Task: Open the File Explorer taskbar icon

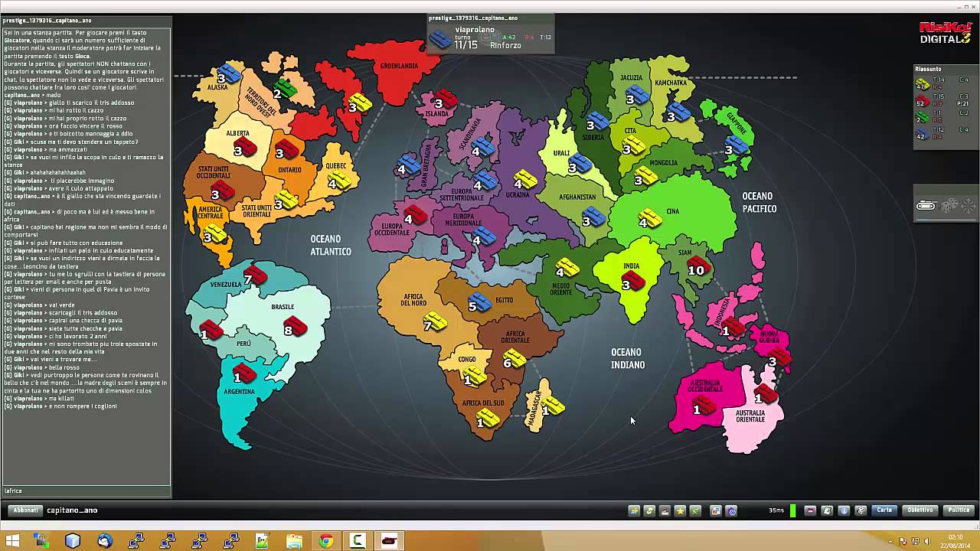Action: pyautogui.click(x=294, y=541)
